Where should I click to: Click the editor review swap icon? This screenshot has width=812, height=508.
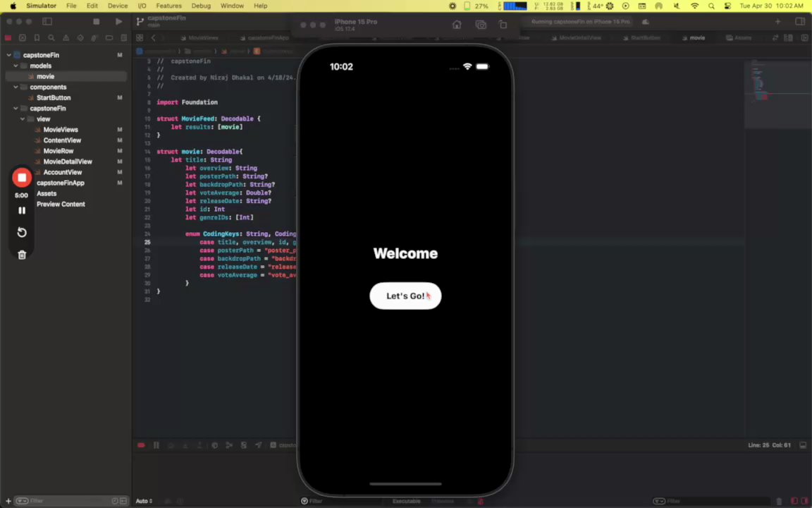pos(775,38)
